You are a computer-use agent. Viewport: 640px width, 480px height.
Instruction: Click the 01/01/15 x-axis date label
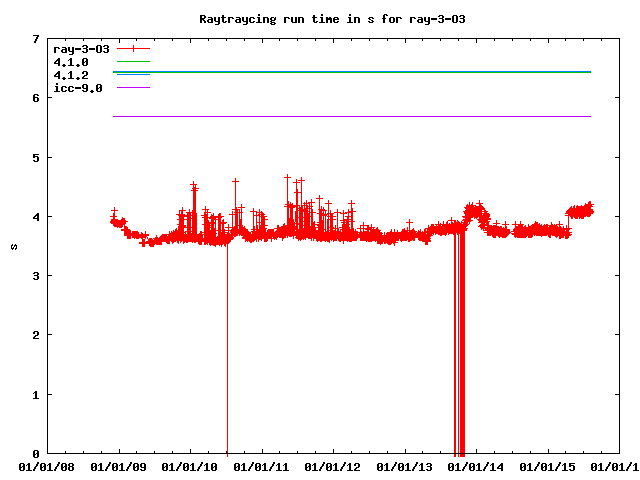tap(548, 466)
